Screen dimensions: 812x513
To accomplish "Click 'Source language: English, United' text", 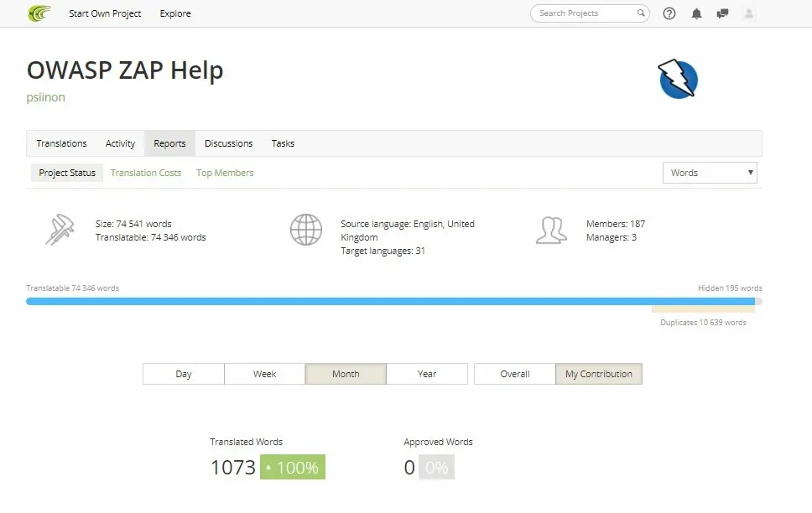I will point(408,224).
